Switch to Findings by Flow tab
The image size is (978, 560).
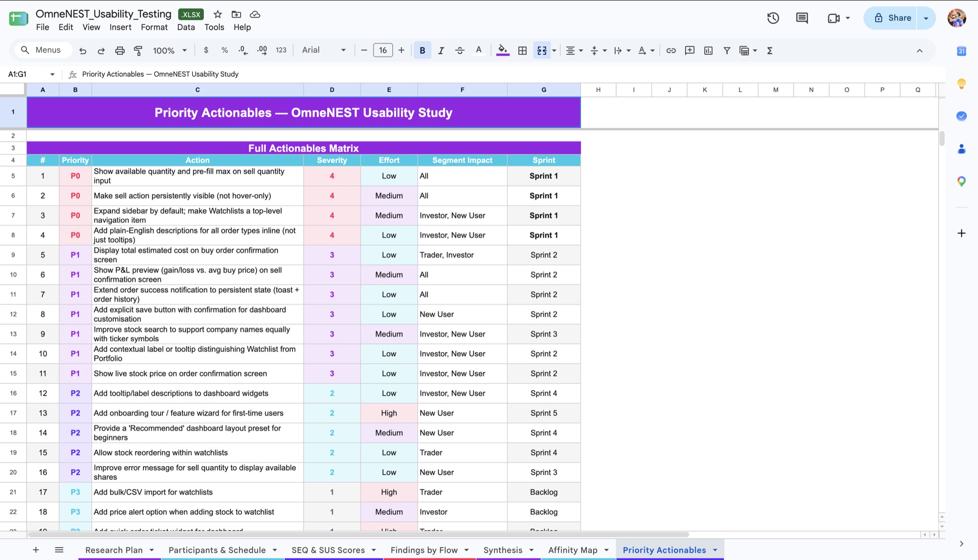[424, 550]
